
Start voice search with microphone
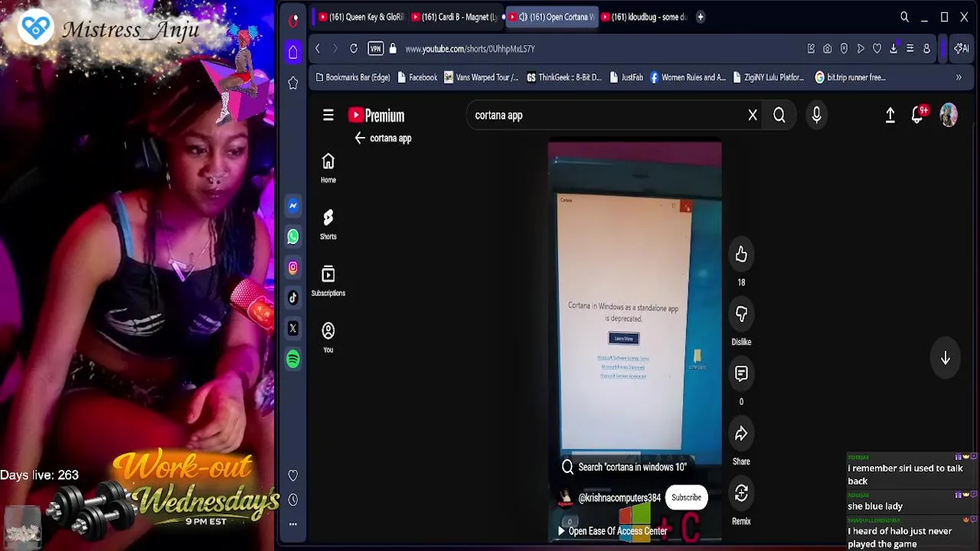[817, 115]
